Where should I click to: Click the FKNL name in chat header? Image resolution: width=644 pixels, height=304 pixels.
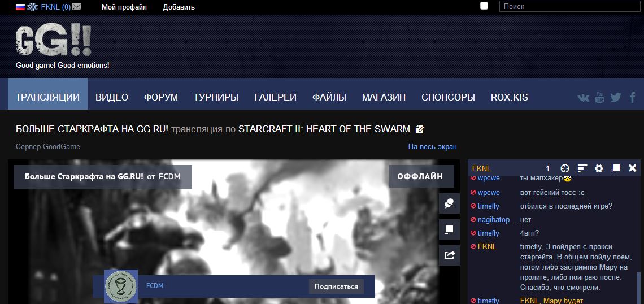click(481, 168)
